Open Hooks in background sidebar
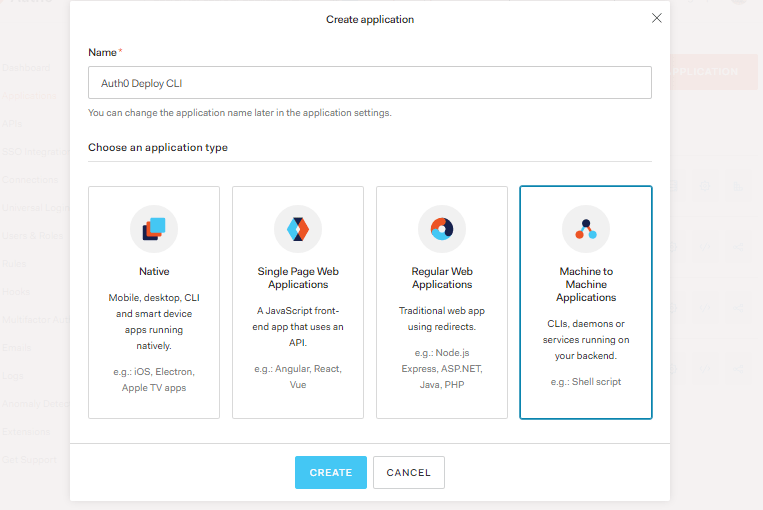Viewport: 763px width, 510px height. pos(16,292)
